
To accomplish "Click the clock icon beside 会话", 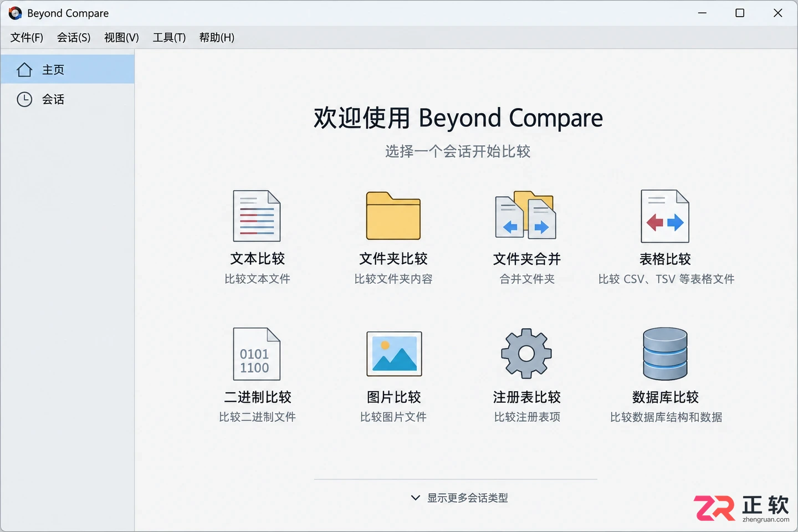I will pyautogui.click(x=24, y=99).
